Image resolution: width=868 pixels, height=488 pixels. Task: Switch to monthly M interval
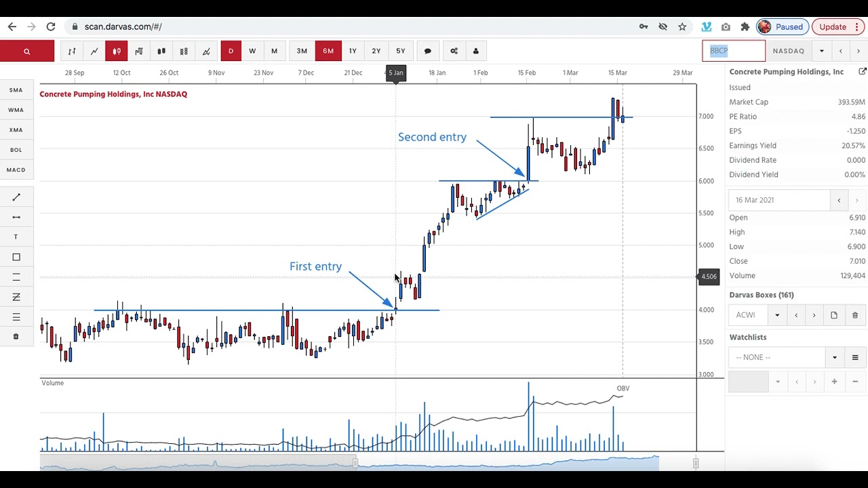[274, 51]
